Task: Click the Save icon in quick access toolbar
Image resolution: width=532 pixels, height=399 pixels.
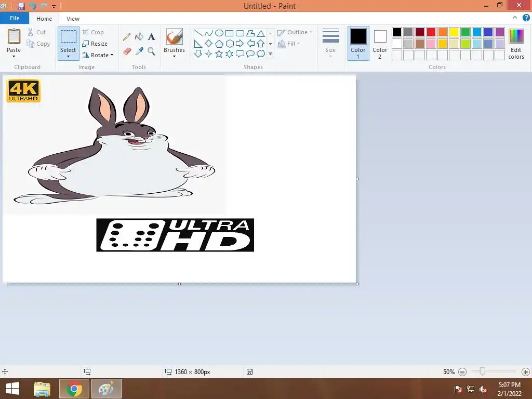Action: (x=21, y=6)
